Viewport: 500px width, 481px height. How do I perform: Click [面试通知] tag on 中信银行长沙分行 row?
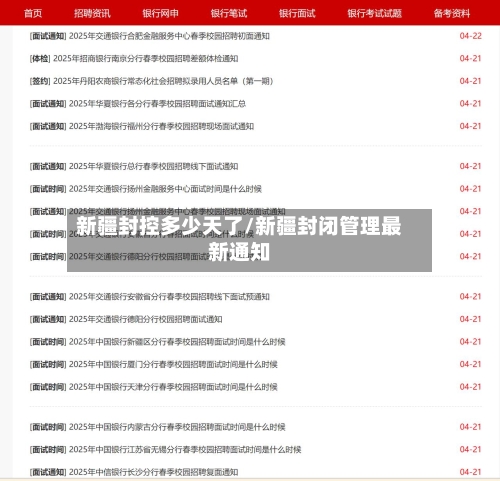[x=48, y=472]
